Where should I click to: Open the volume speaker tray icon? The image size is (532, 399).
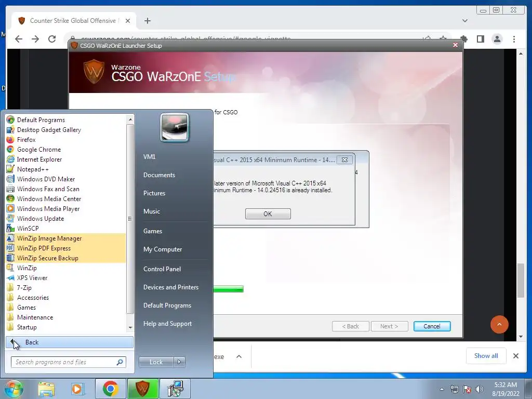[x=480, y=389]
